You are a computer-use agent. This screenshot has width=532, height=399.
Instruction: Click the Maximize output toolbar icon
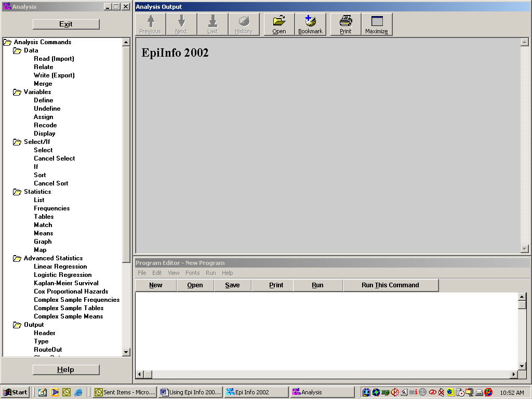pyautogui.click(x=377, y=24)
